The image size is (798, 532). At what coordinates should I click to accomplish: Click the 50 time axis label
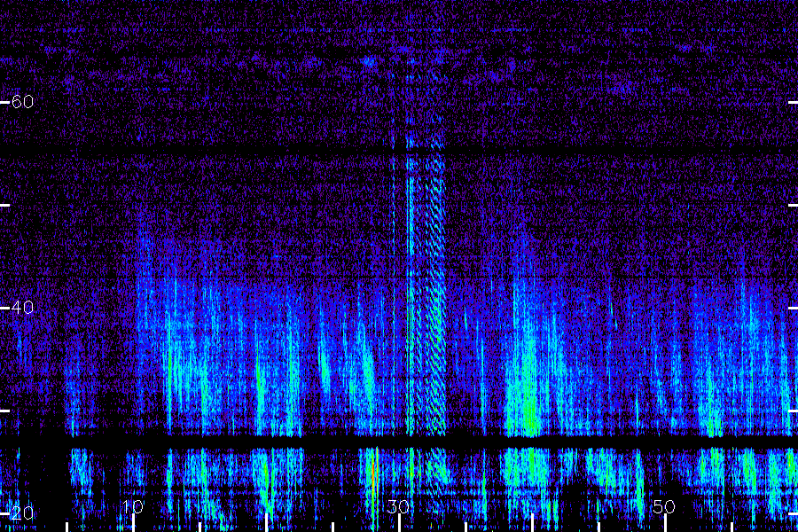pyautogui.click(x=664, y=506)
